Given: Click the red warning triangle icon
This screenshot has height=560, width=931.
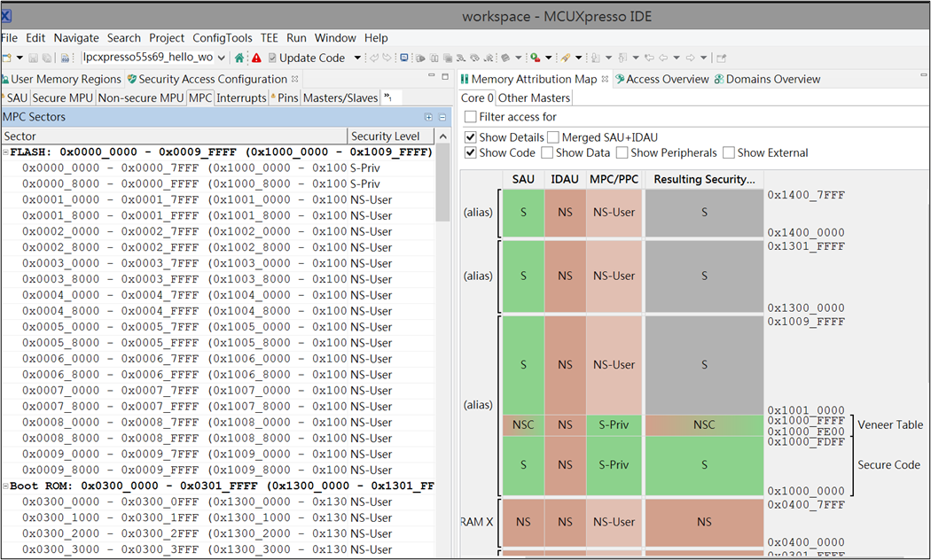Looking at the screenshot, I should (256, 58).
